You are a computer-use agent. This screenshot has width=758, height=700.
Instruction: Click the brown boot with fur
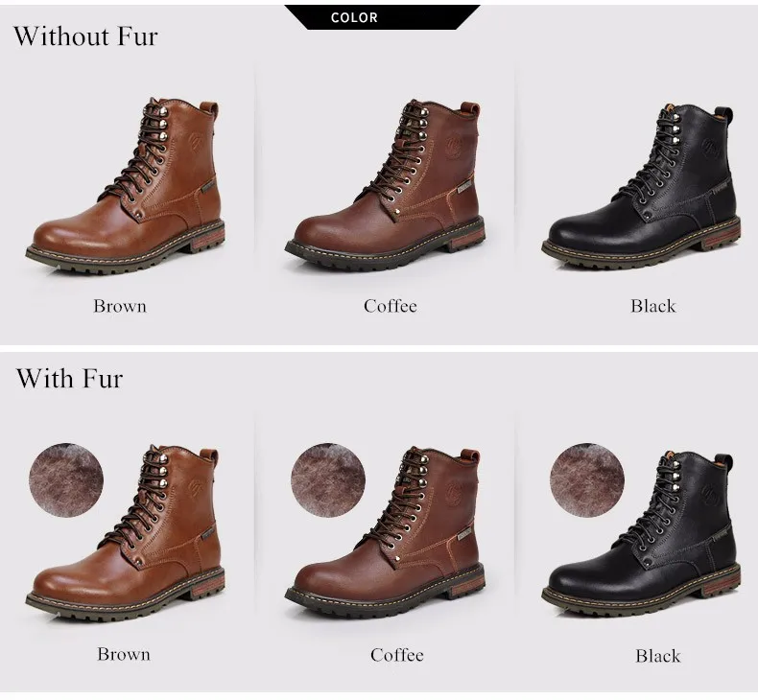click(x=126, y=533)
